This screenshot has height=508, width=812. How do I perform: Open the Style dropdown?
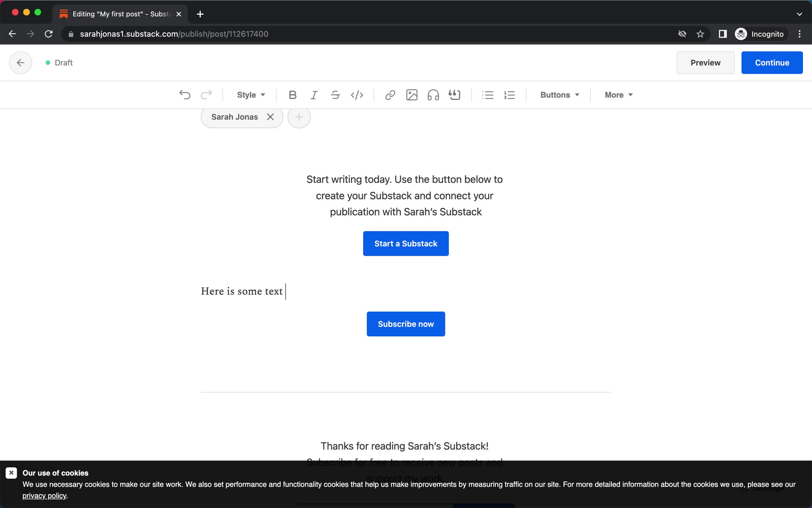(x=251, y=95)
